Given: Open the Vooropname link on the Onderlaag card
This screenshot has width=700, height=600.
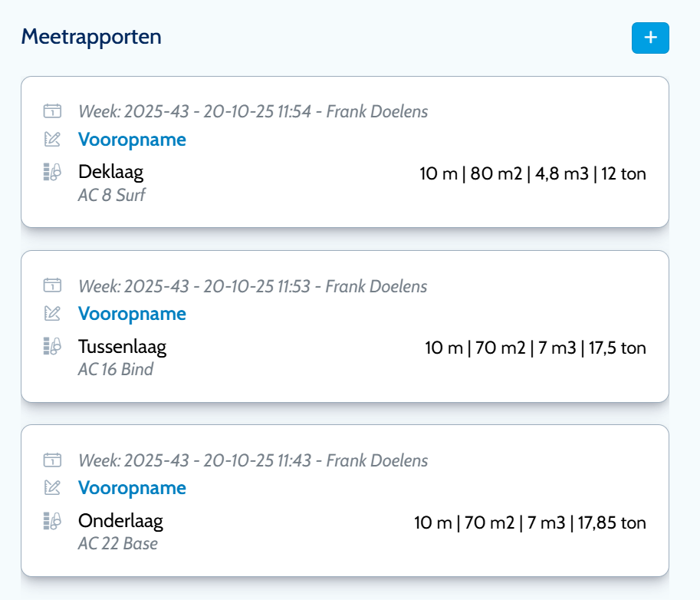Looking at the screenshot, I should pyautogui.click(x=131, y=488).
